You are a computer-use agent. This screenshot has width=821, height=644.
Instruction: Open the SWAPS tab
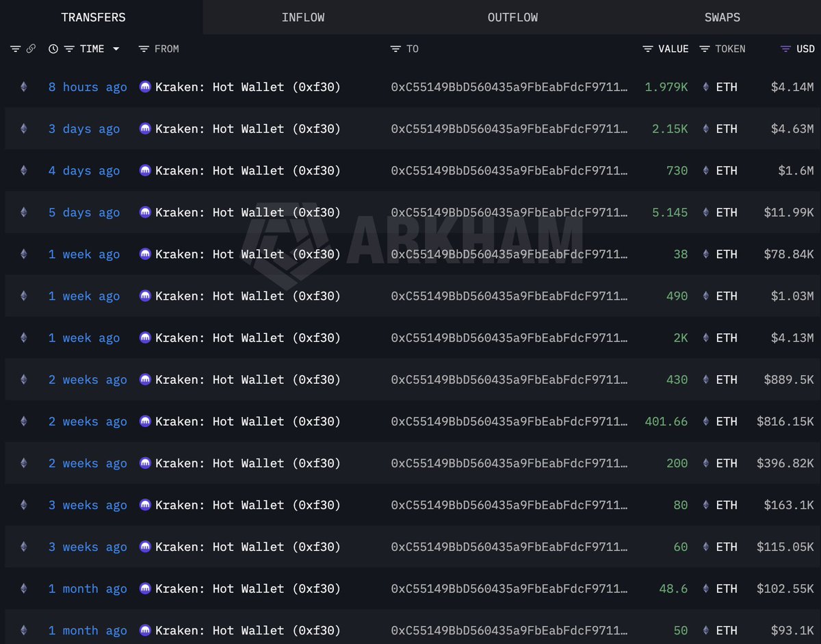pos(722,18)
